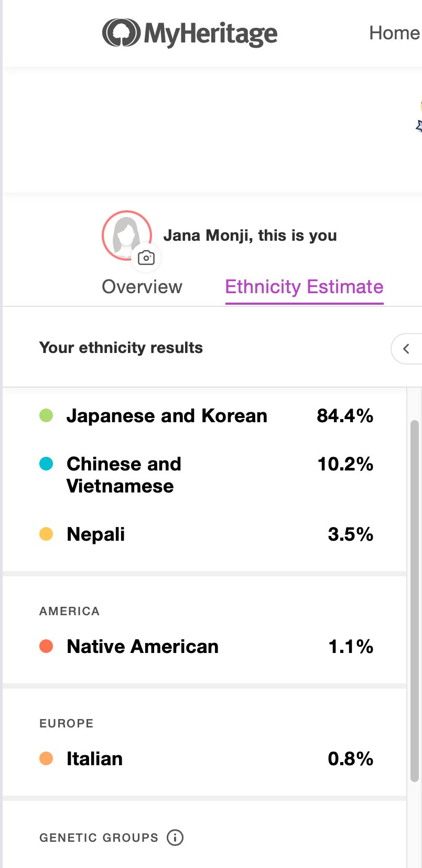Collapse the ethnicity results panel arrow
Image resolution: width=422 pixels, height=868 pixels.
point(406,349)
